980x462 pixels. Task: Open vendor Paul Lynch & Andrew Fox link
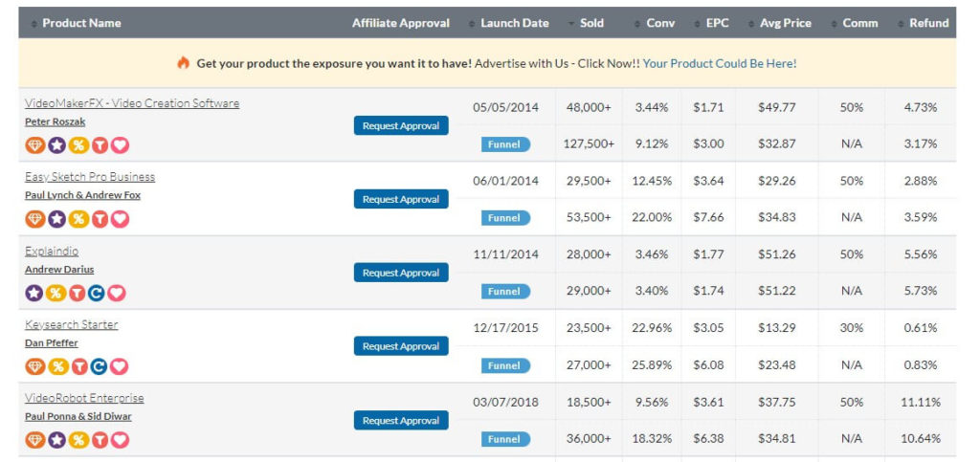(x=82, y=195)
